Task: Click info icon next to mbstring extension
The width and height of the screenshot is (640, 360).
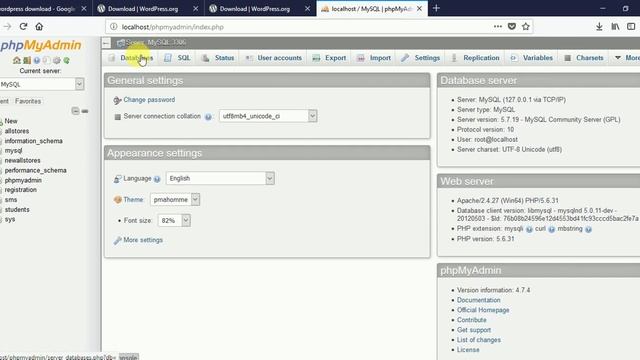Action: click(x=588, y=229)
